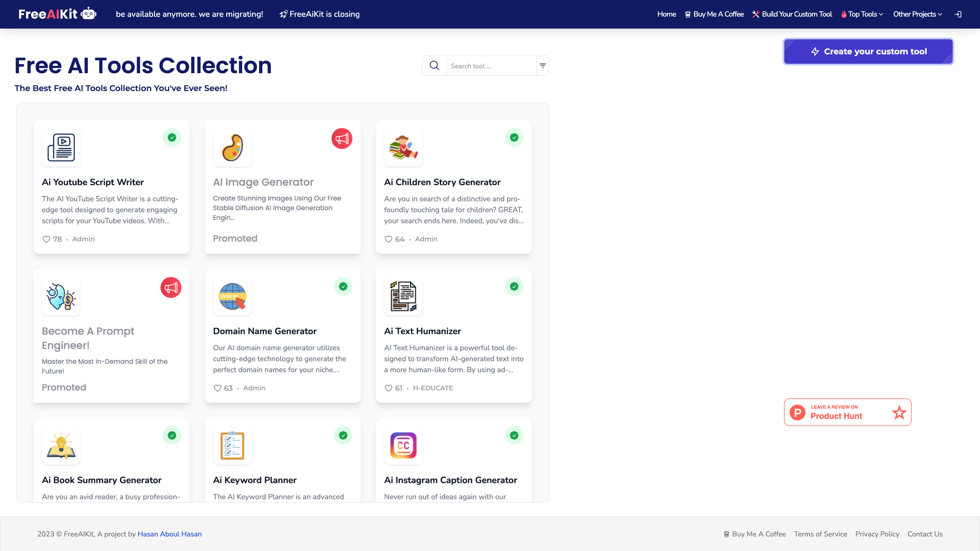Viewport: 980px width, 551px height.
Task: Open Domain Name Generator title
Action: 265,331
